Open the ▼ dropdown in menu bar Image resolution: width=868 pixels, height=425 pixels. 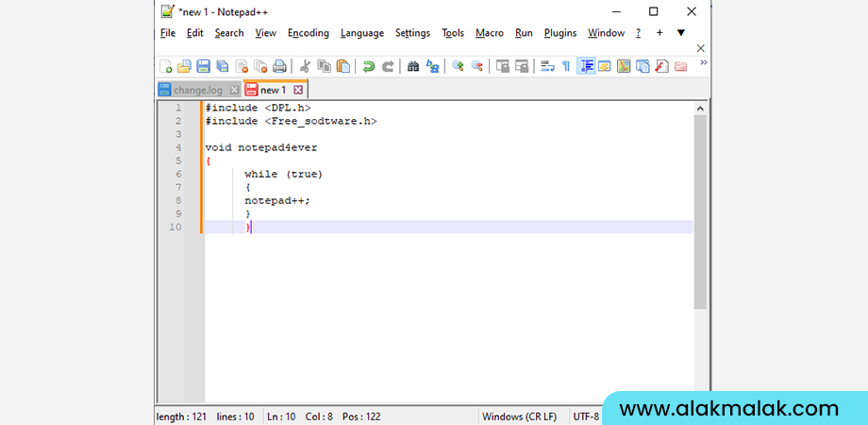click(681, 33)
